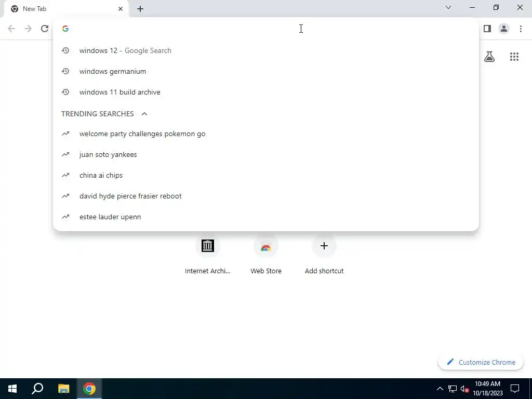Open File Explorer from taskbar
532x399 pixels.
63,389
